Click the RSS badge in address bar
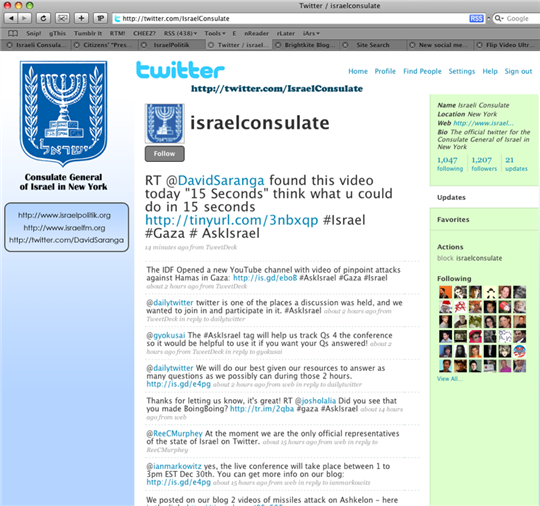Image resolution: width=540 pixels, height=506 pixels. coord(476,19)
